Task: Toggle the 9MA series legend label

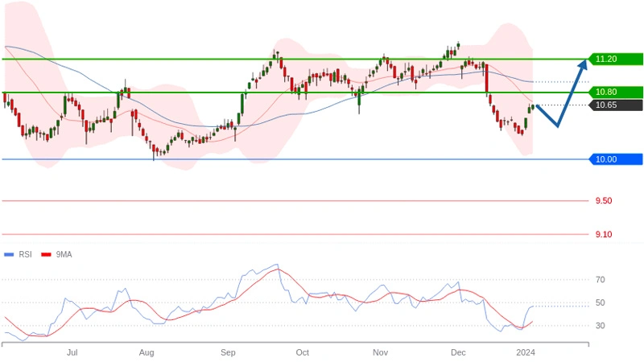Action: coord(64,254)
